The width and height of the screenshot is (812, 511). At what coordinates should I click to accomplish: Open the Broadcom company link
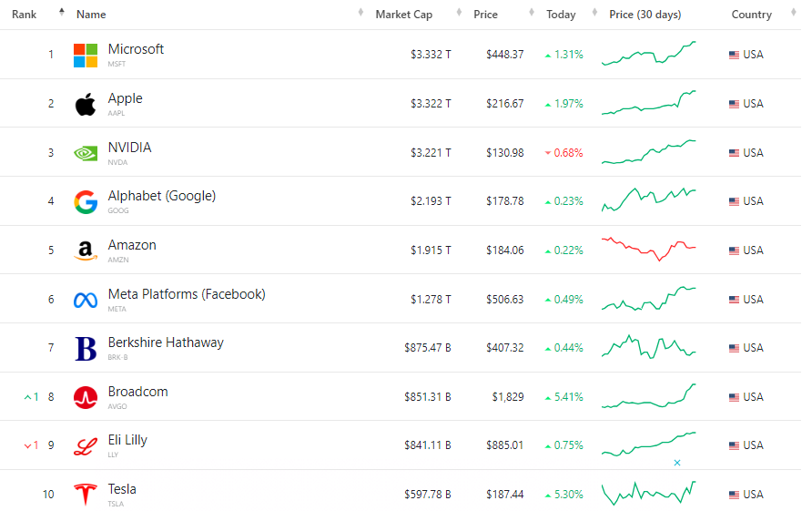click(x=137, y=392)
